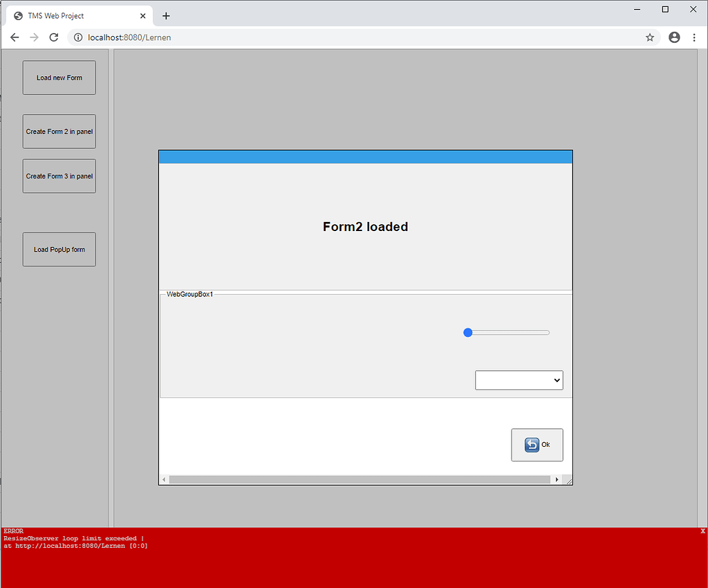This screenshot has height=588, width=708.
Task: Click the Ok button in Form2
Action: (537, 445)
